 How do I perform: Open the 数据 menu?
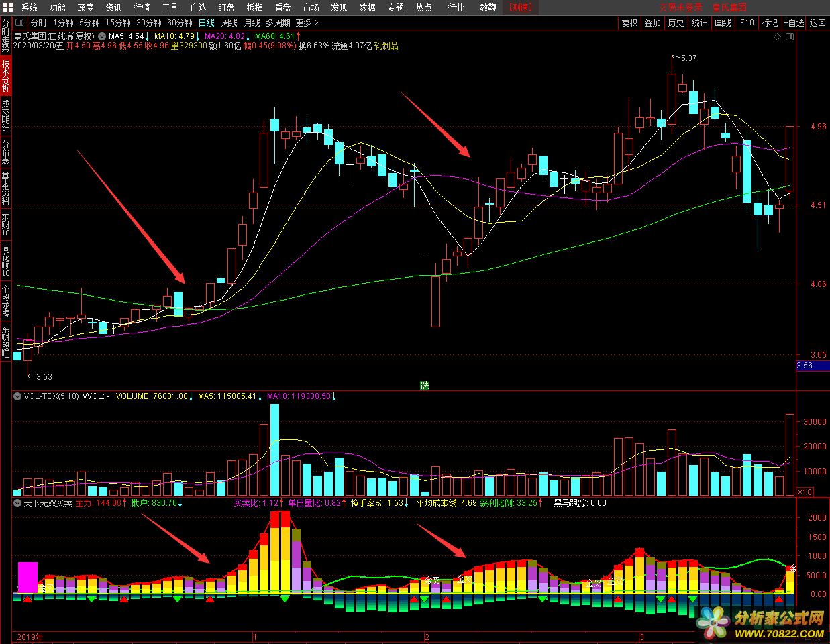pos(368,7)
